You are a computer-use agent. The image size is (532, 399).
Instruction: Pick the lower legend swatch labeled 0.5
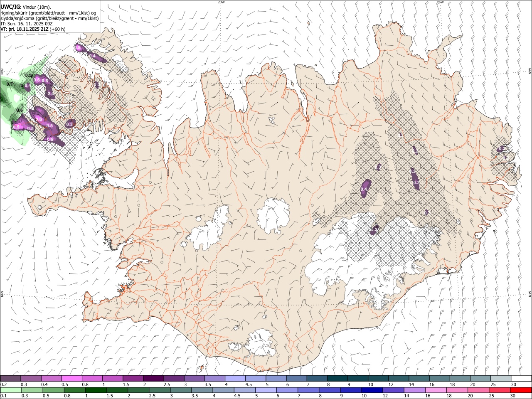click(x=54, y=390)
